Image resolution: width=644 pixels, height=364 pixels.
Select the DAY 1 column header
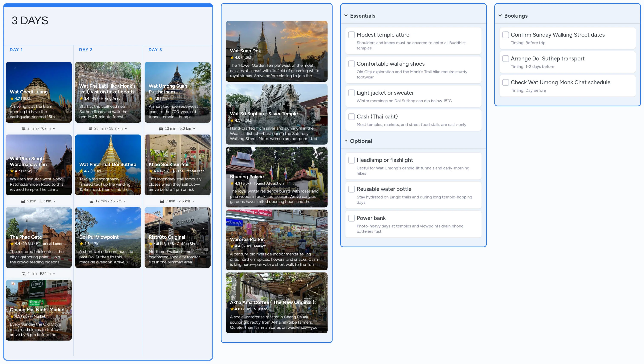tap(16, 50)
